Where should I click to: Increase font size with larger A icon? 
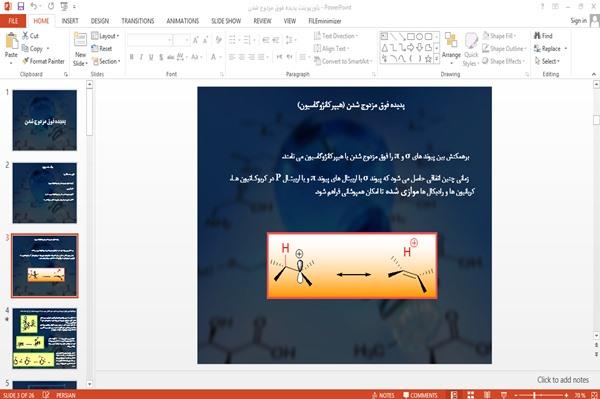point(196,40)
